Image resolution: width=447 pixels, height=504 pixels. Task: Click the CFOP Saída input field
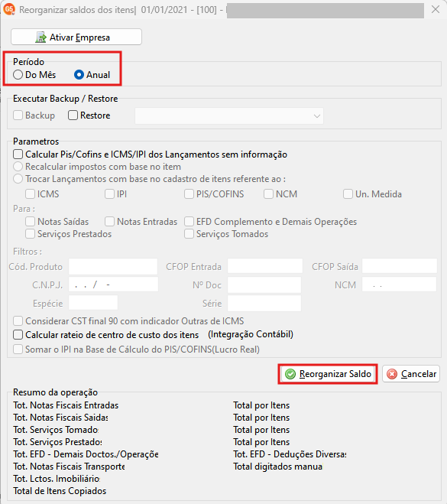[x=400, y=266]
